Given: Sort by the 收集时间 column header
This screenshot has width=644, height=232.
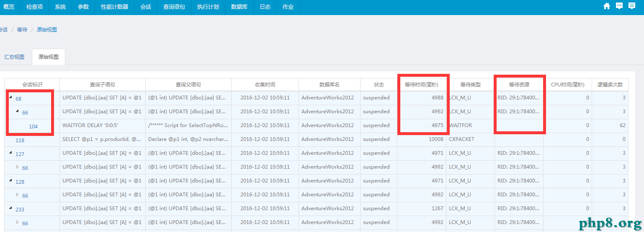Looking at the screenshot, I should tap(265, 85).
